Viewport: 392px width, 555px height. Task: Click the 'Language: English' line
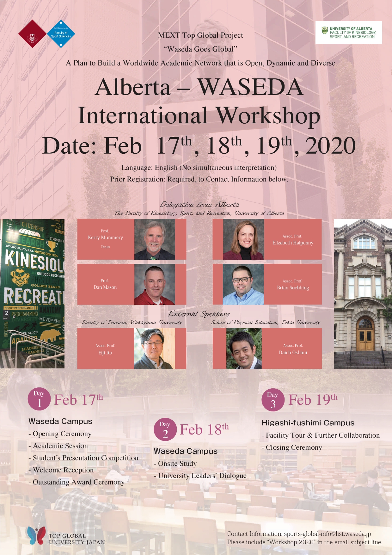click(199, 168)
